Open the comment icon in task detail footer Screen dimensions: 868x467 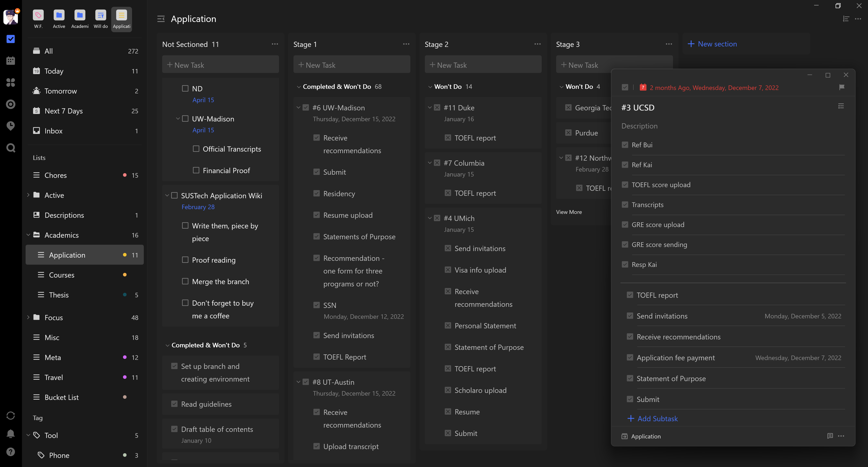click(x=830, y=436)
